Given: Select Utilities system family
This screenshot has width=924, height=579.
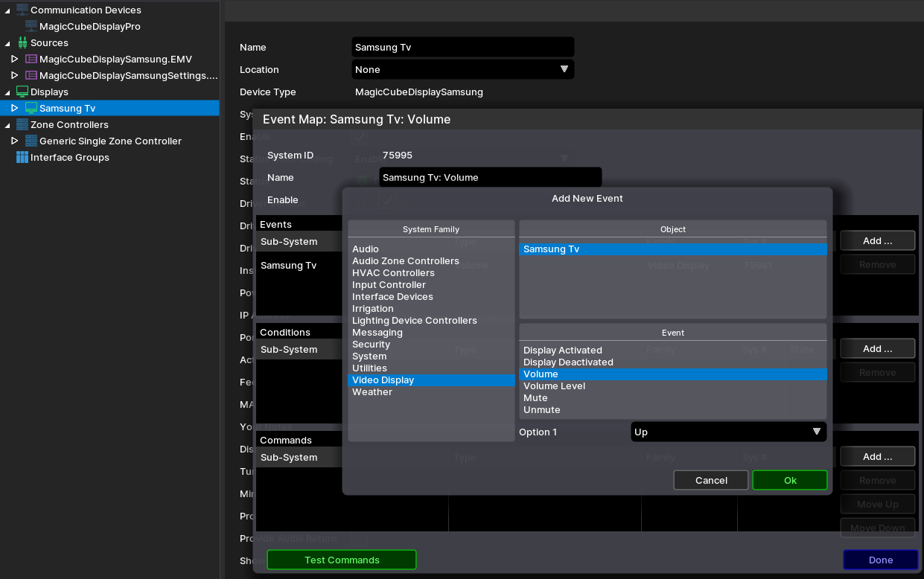Looking at the screenshot, I should (431, 368).
